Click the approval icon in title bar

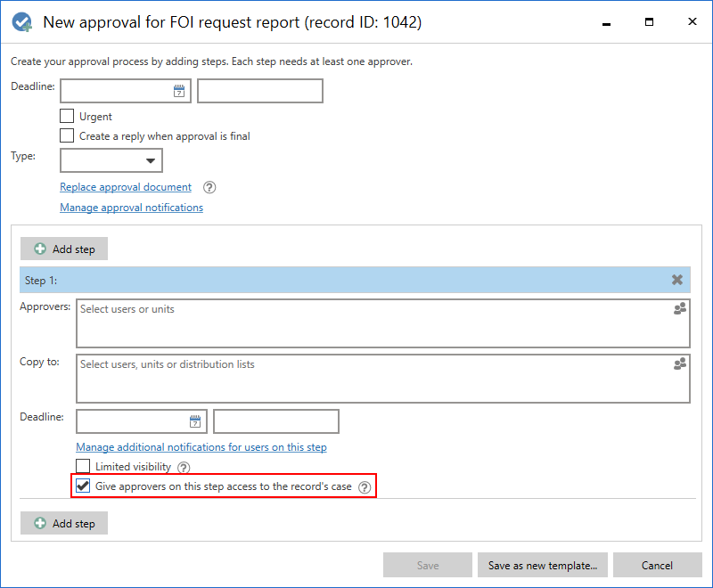(x=21, y=21)
